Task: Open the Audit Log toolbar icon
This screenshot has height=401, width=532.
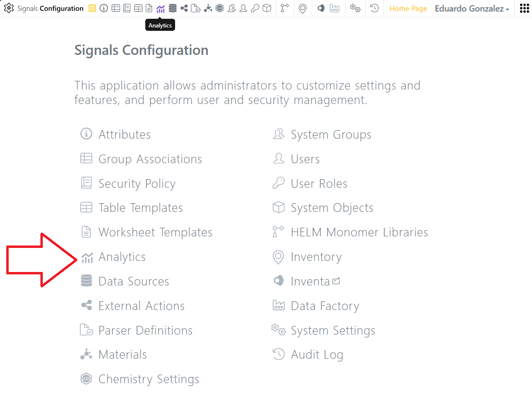Action: [x=374, y=8]
